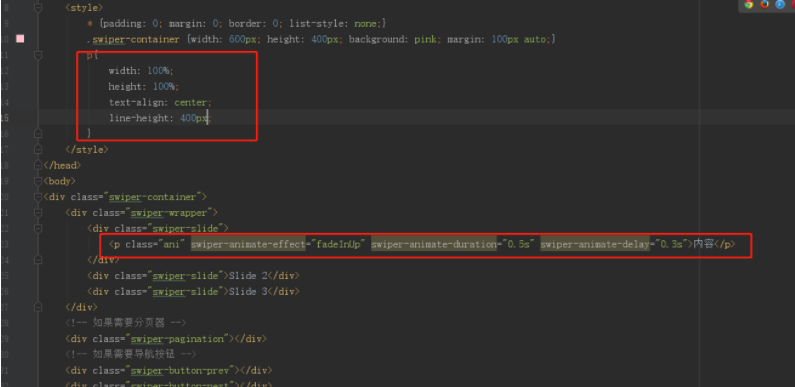Collapse the first swiper-slide div fold marker
The width and height of the screenshot is (795, 387).
point(38,228)
